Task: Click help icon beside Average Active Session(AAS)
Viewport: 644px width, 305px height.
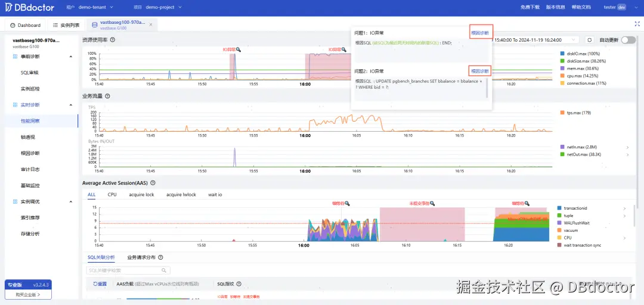Action: click(x=153, y=183)
